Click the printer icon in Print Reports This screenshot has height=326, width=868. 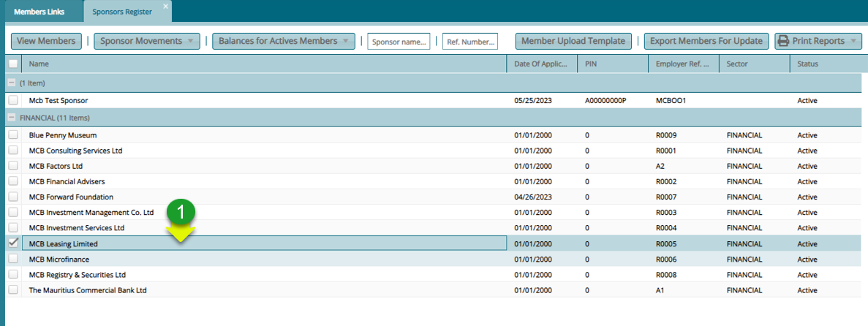[782, 41]
